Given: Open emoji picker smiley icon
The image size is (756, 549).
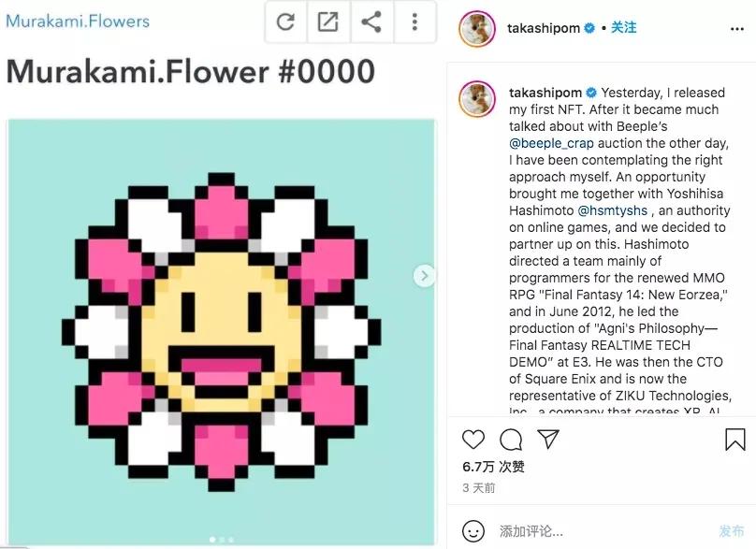Looking at the screenshot, I should 473,530.
